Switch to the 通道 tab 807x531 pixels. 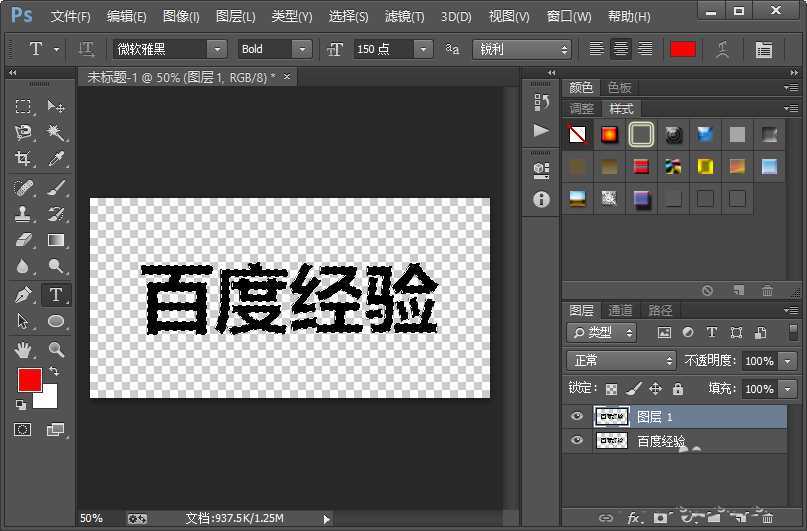[x=621, y=310]
